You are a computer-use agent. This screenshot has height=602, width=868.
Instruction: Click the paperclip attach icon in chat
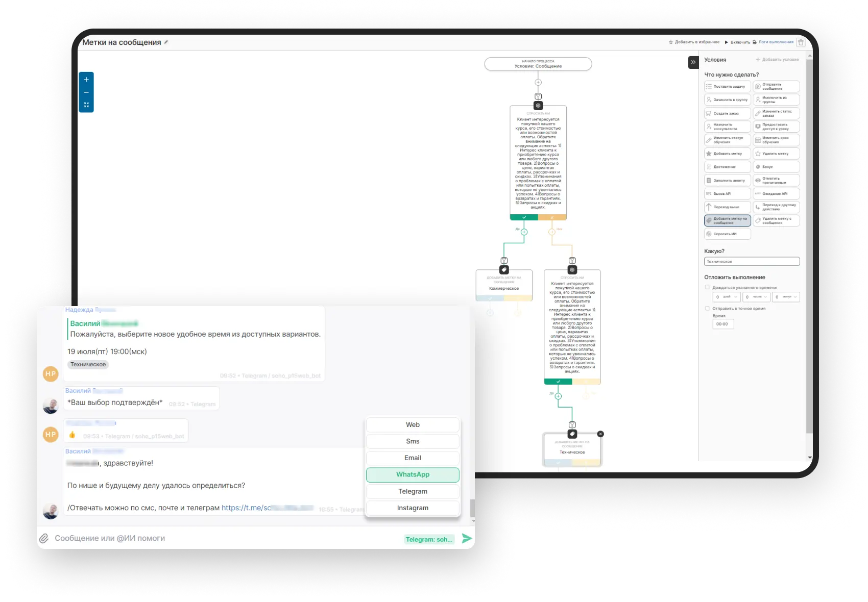pos(44,538)
